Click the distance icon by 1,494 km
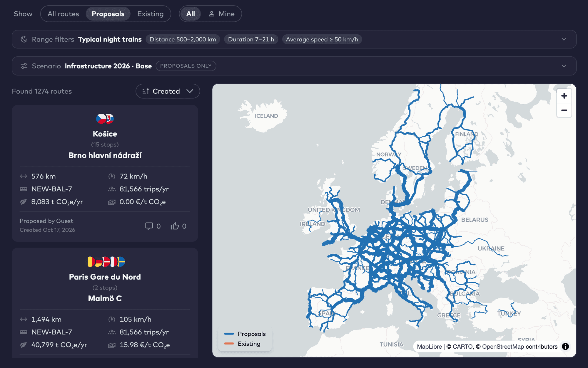The height and width of the screenshot is (368, 588). coord(24,319)
